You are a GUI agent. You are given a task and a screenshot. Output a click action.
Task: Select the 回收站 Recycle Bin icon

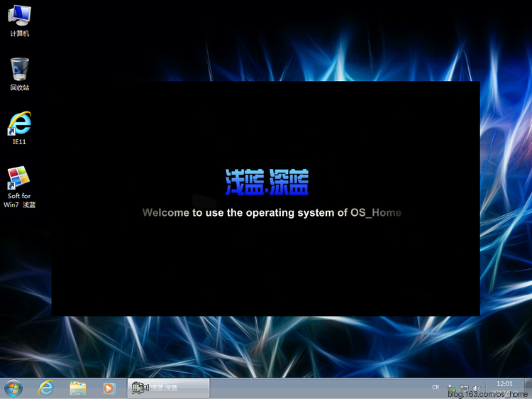(19, 70)
